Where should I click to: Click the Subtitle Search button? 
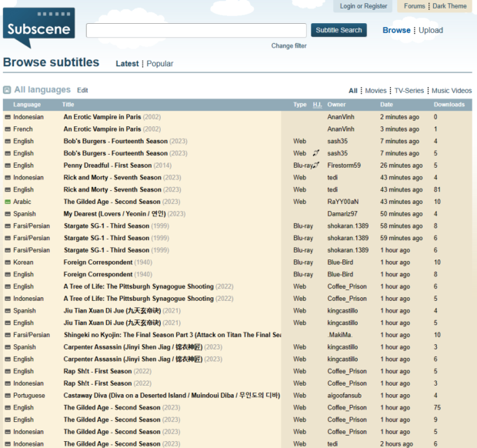click(x=339, y=30)
